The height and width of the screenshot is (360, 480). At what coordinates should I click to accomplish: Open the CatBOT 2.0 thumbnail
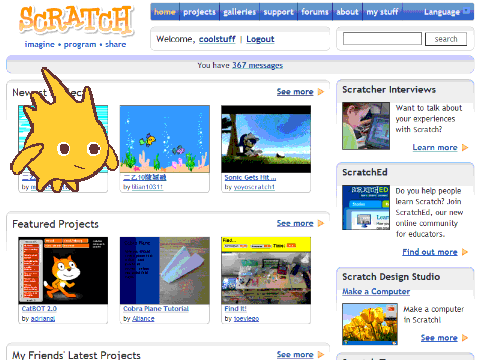pos(63,271)
